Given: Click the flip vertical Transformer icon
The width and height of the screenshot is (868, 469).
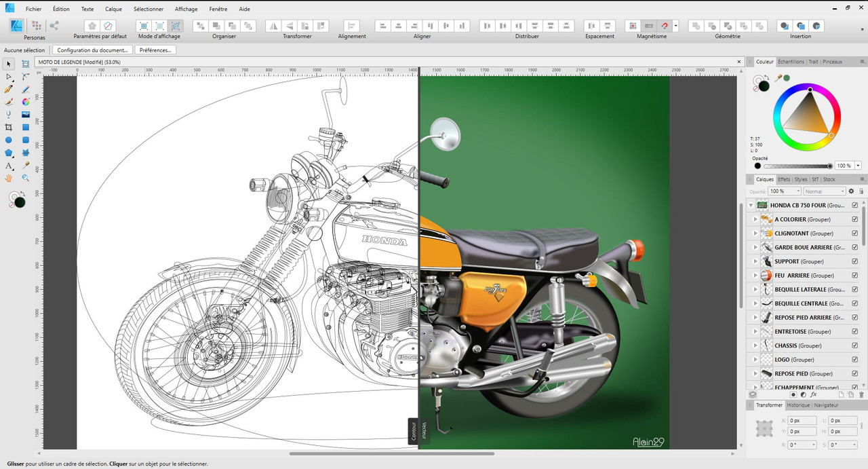Looking at the screenshot, I should (290, 26).
